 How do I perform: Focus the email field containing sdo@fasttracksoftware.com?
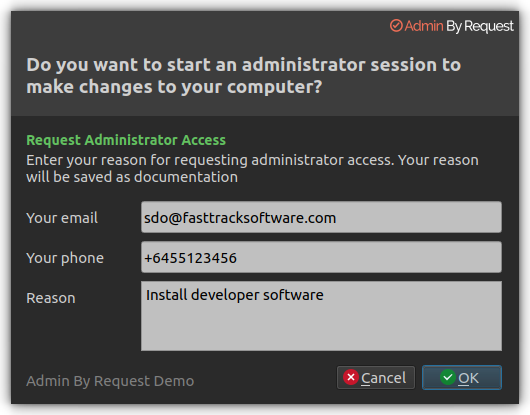[321, 217]
